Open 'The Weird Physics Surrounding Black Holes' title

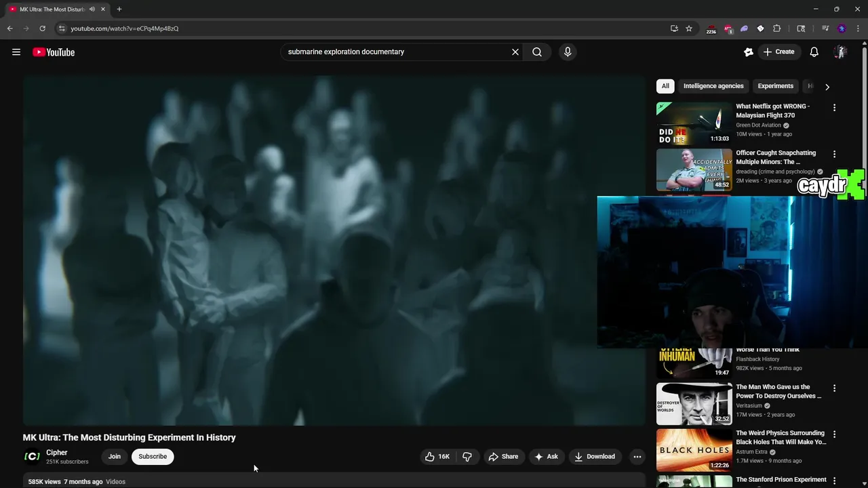(x=781, y=438)
